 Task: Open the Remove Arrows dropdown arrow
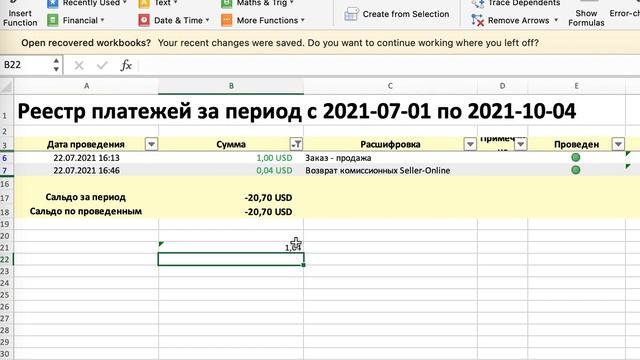tap(556, 20)
